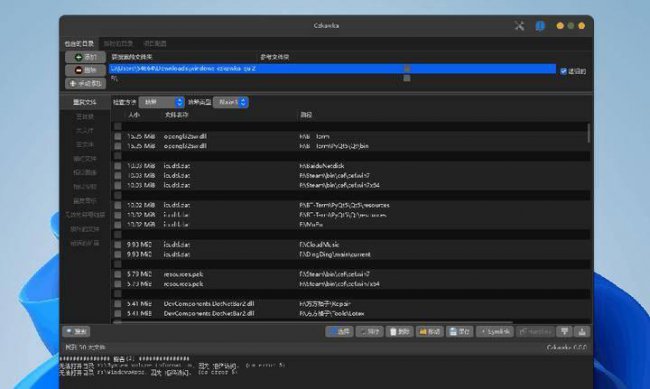
Task: Open the check method dropdown
Action: point(161,102)
